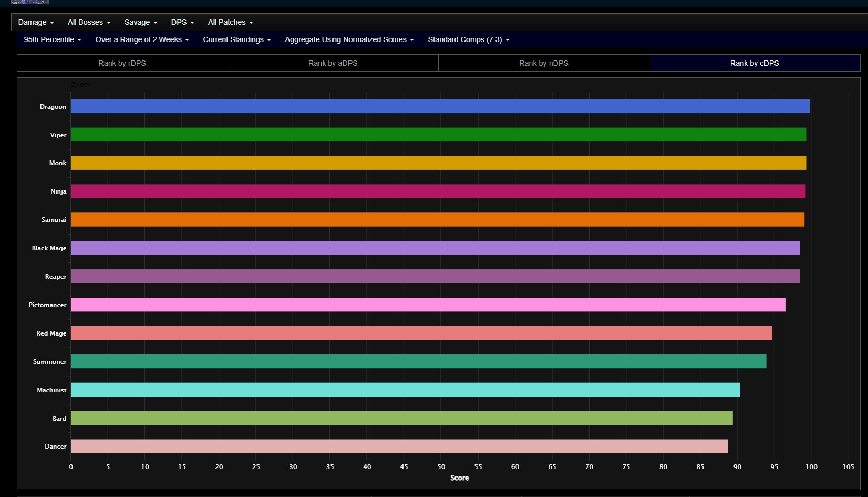Viewport: 868px width, 497px height.
Task: Open the Savage difficulty dropdown
Action: [x=140, y=22]
